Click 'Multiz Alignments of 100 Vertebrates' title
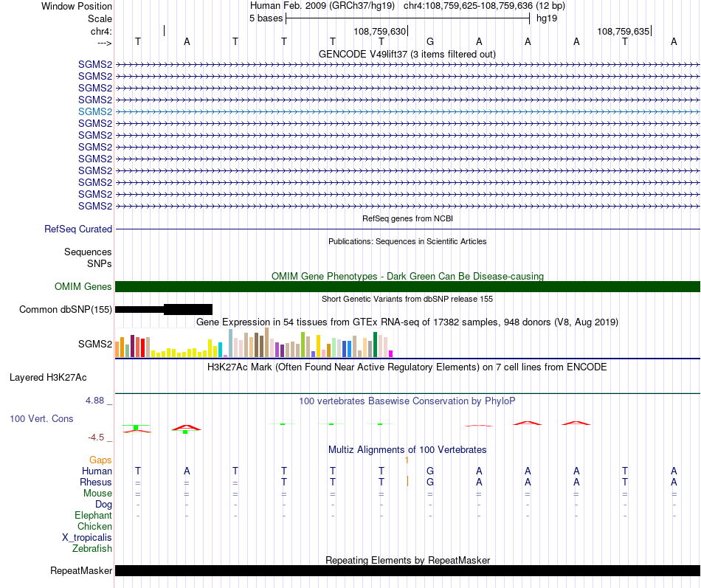The image size is (701, 588). coord(407,450)
